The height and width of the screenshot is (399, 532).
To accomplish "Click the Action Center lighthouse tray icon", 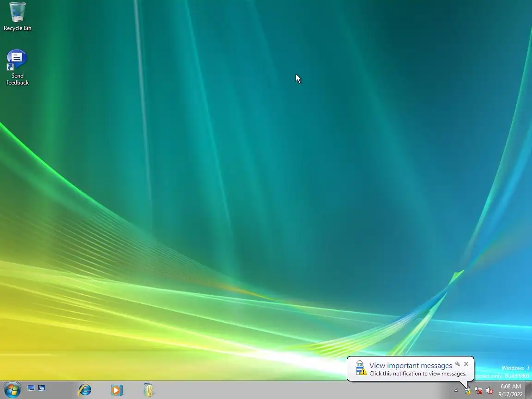I will click(x=467, y=391).
